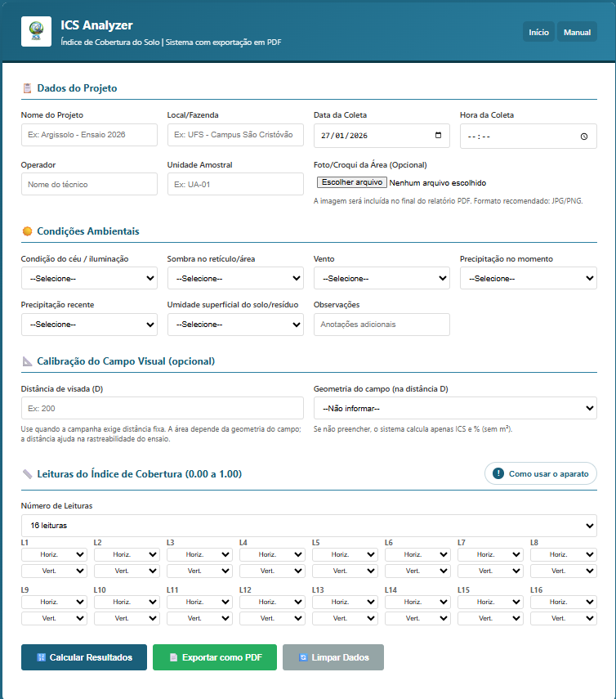Click the ICS logo in the header
Screen dimensions: 616x699
[x=36, y=31]
